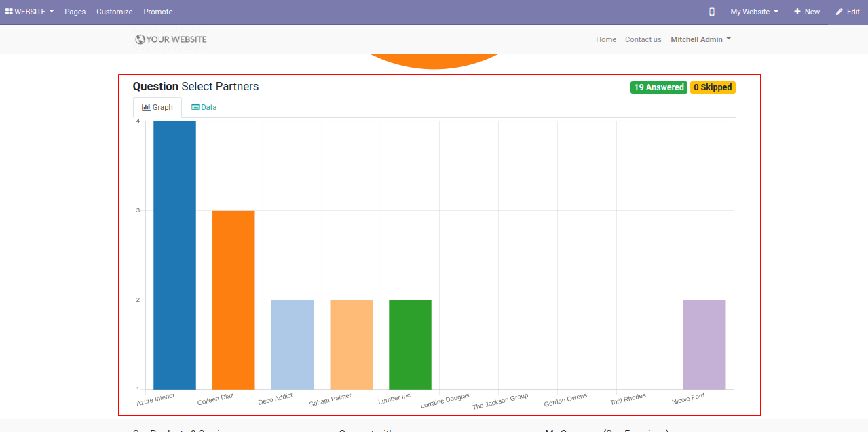868x432 pixels.
Task: Click The Jackson Group axis label
Action: 500,401
